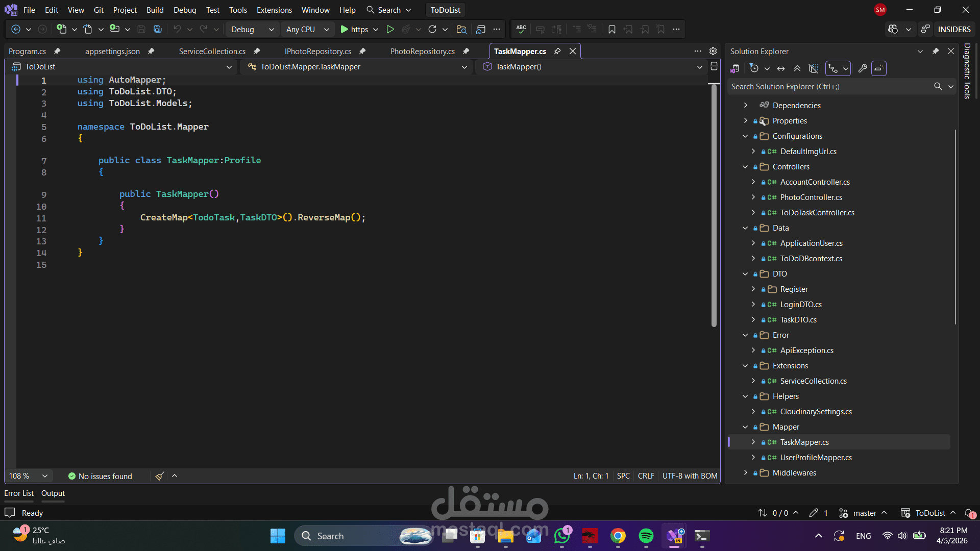980x551 pixels.
Task: Click Sync with Active Document arrows icon
Action: coord(781,68)
